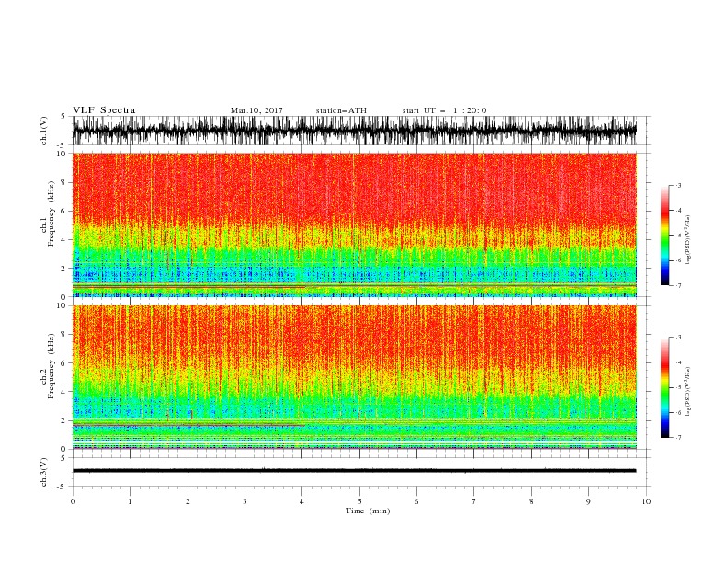This screenshot has height=563, width=728.
Task: Click the log(PSD) label beside ch.1 colorbar
Action: point(688,240)
